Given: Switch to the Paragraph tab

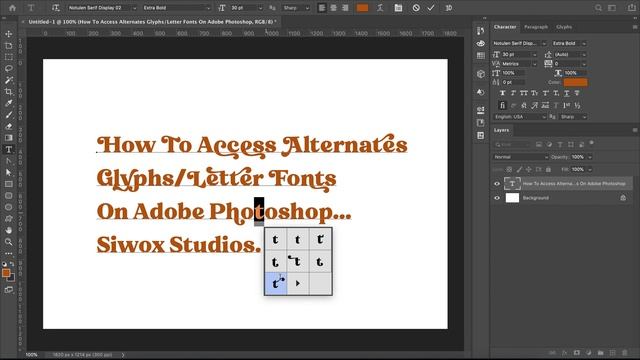Looking at the screenshot, I should coord(536,27).
